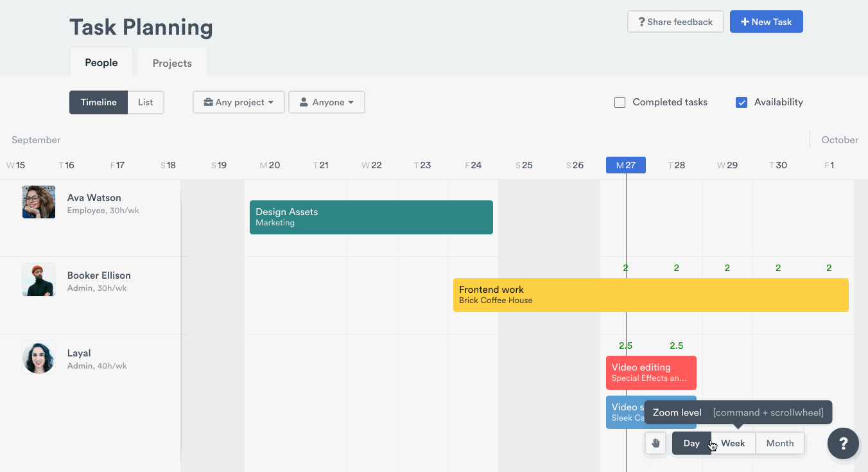
Task: Click the briefcase icon in project filter
Action: click(x=209, y=102)
